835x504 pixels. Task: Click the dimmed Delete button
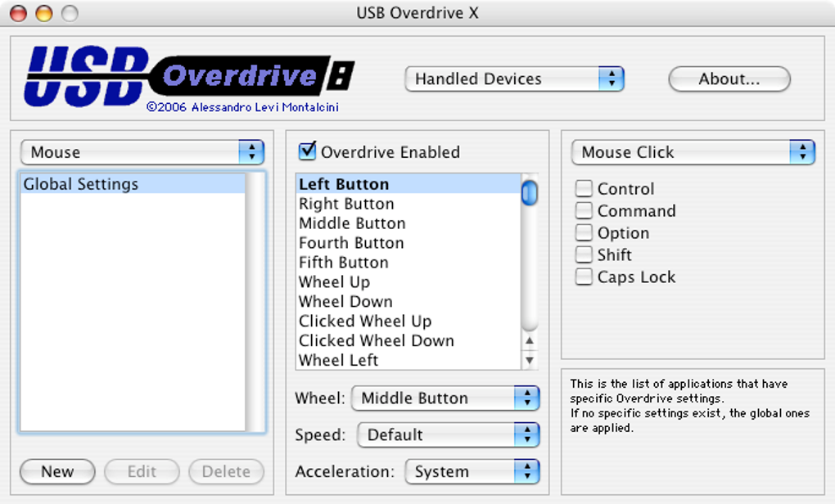tap(226, 471)
